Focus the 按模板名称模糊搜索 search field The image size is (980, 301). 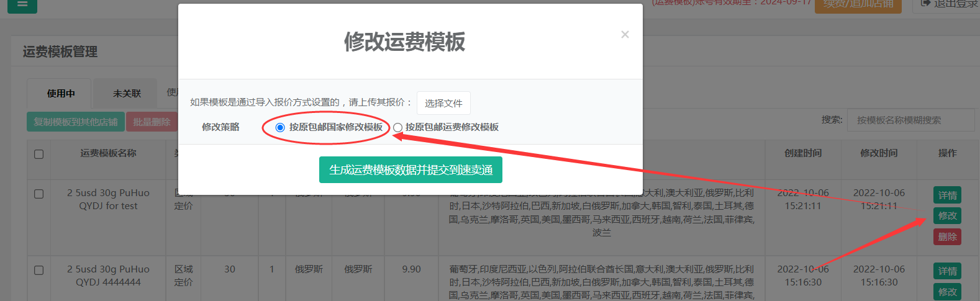click(910, 120)
